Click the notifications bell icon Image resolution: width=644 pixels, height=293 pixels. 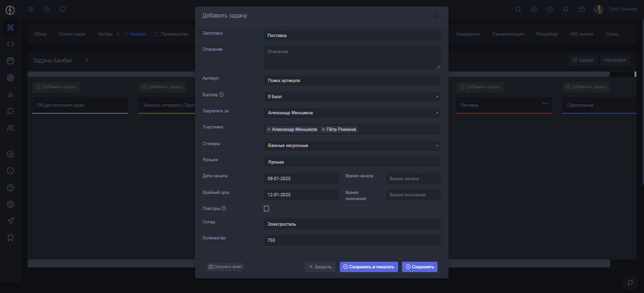pos(565,9)
